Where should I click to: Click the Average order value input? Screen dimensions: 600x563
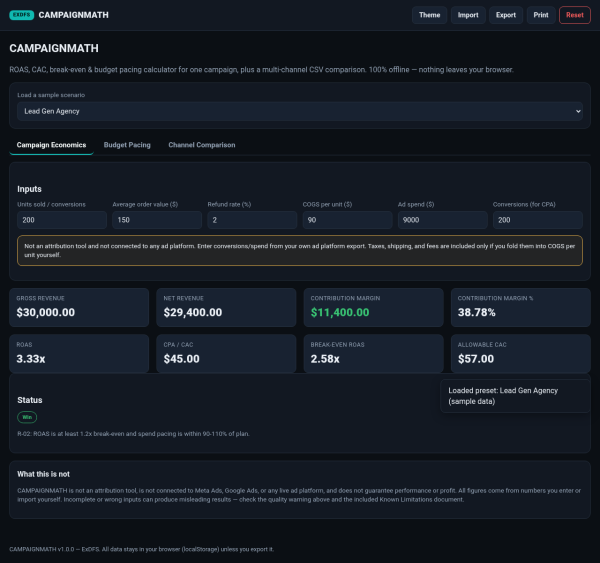pyautogui.click(x=157, y=220)
